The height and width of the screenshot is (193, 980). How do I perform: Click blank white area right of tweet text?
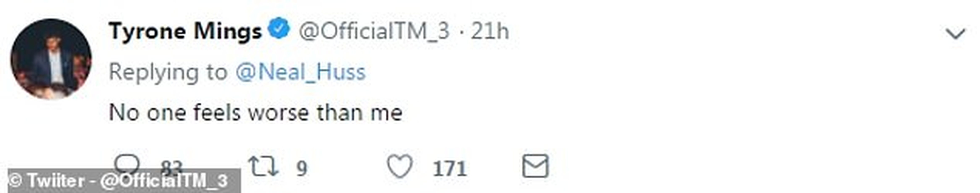685,113
